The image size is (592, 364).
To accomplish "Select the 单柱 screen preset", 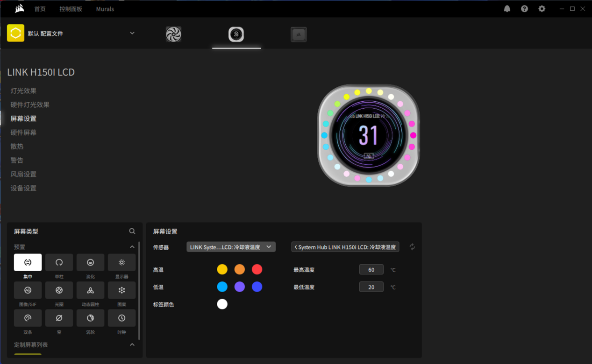I will (x=59, y=262).
